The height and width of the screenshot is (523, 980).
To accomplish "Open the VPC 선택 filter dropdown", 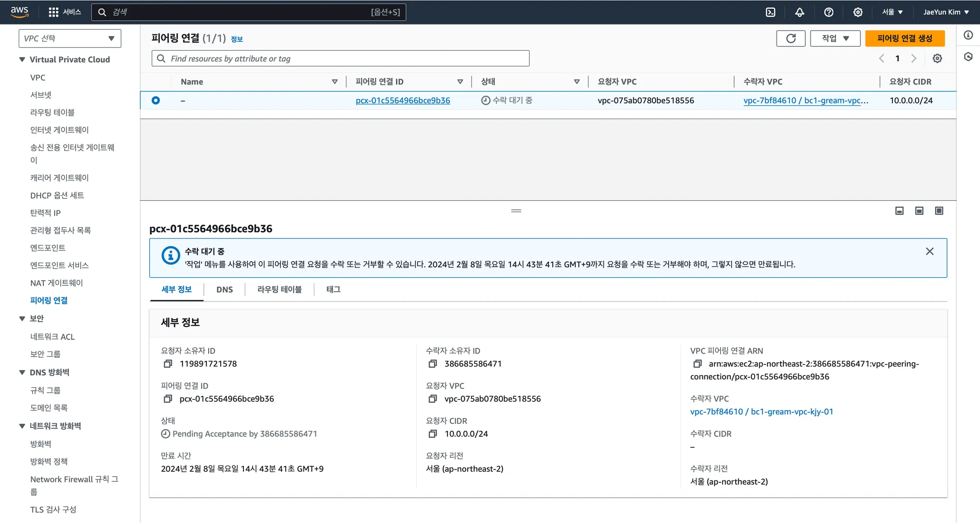I will click(70, 38).
